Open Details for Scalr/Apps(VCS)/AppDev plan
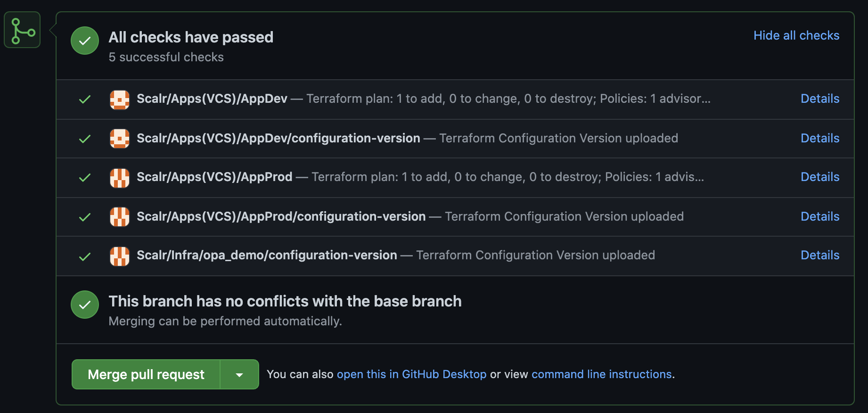Image resolution: width=868 pixels, height=413 pixels. tap(820, 99)
